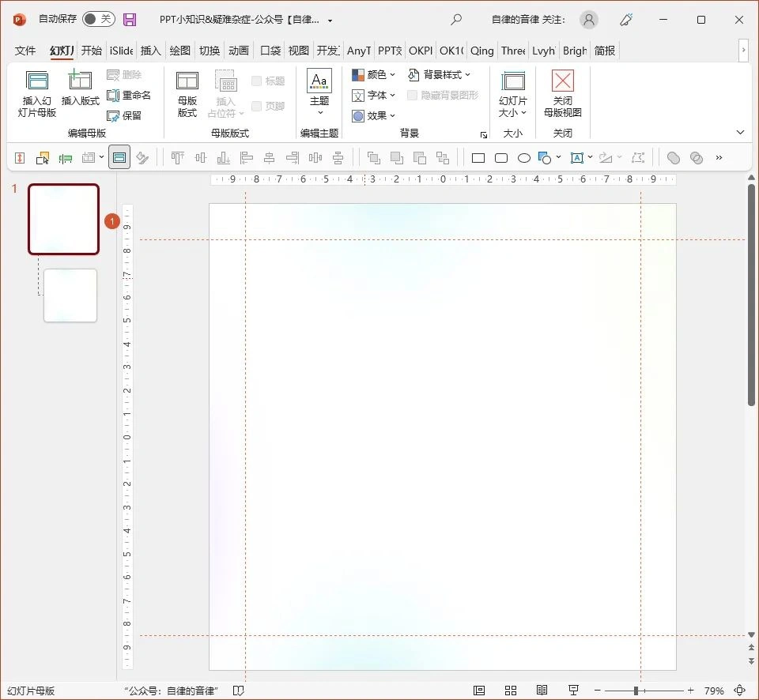
Task: Switch to the View (视图) ribbon tab
Action: [299, 51]
